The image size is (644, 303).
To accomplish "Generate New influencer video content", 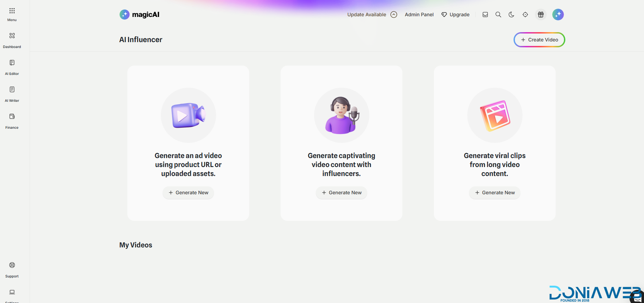I will point(341,193).
